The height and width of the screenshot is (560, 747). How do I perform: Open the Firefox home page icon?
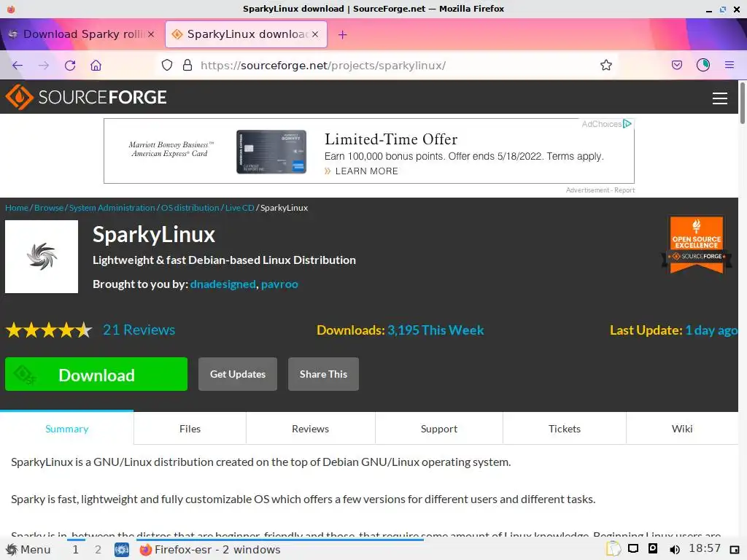[x=96, y=65]
